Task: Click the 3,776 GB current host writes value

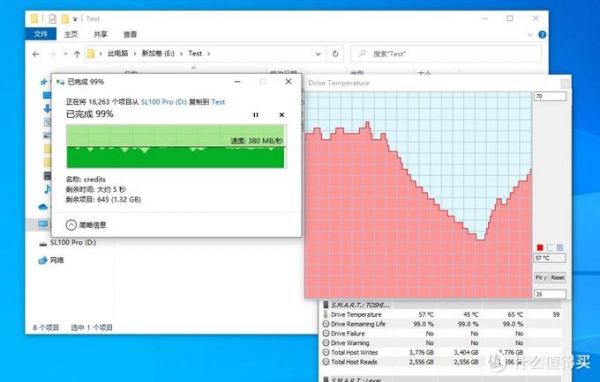Action: coord(421,353)
